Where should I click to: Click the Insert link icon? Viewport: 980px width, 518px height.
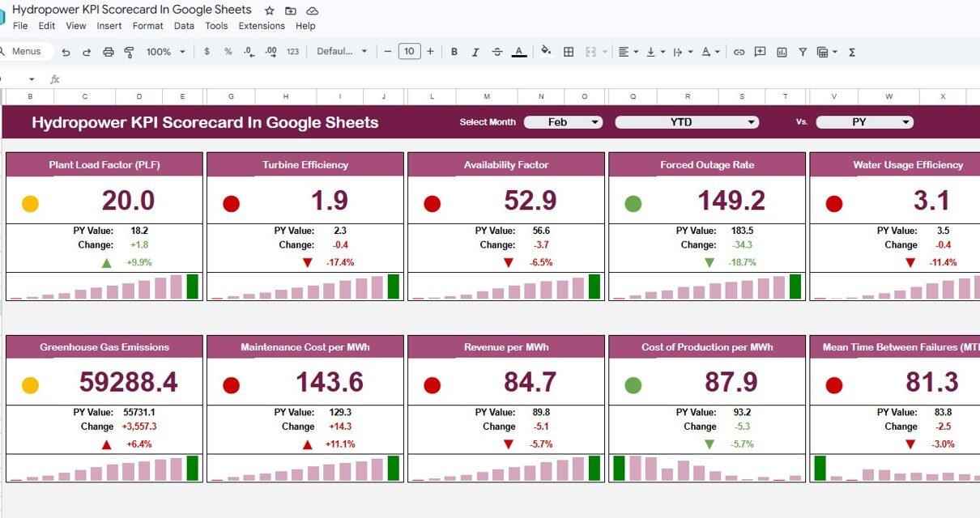[x=739, y=52]
